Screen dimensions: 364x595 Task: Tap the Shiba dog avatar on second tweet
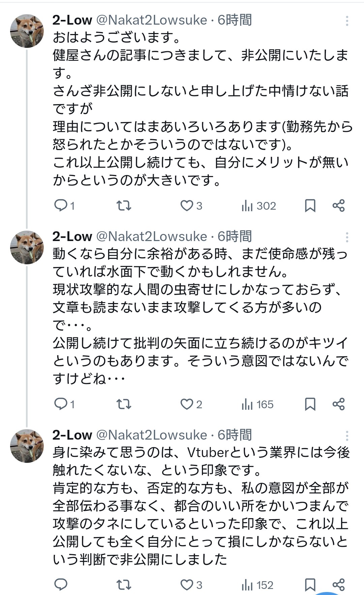[x=27, y=247]
